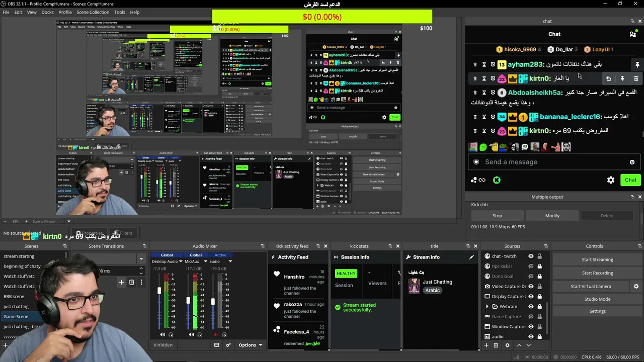Click the Send a message field
Image resolution: width=644 pixels, height=362 pixels.
tap(555, 162)
